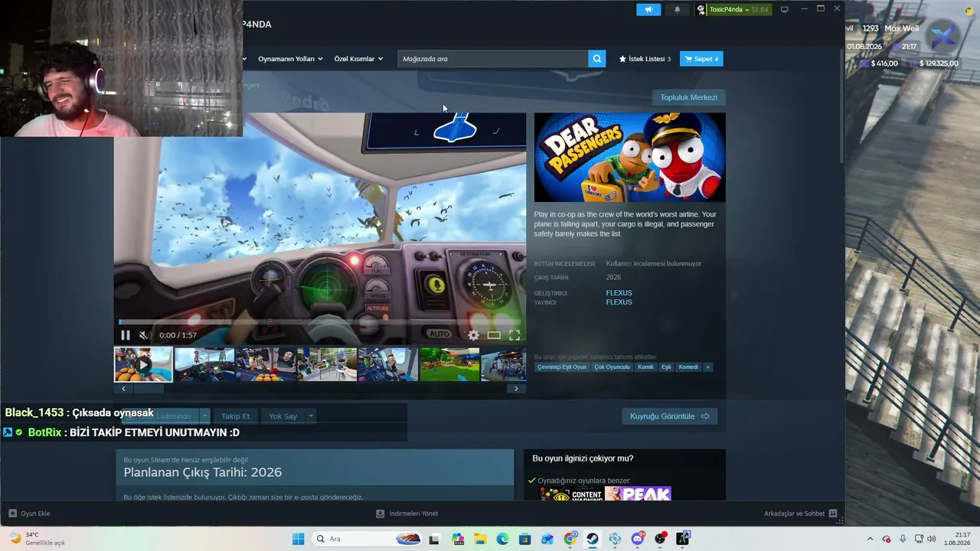This screenshot has width=980, height=551.
Task: Click the Windows taskbar search box
Action: pyautogui.click(x=367, y=539)
